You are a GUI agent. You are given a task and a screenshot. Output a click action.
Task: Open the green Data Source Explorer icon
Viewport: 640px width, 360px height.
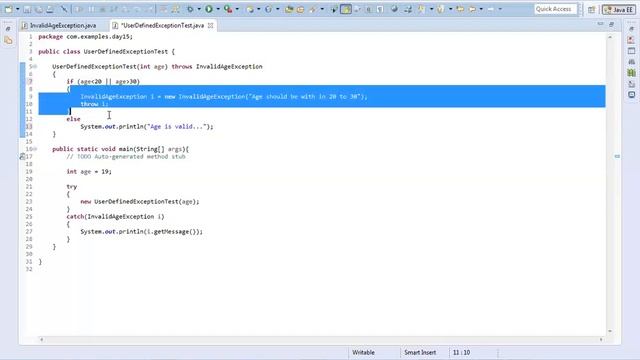pyautogui.click(x=631, y=73)
